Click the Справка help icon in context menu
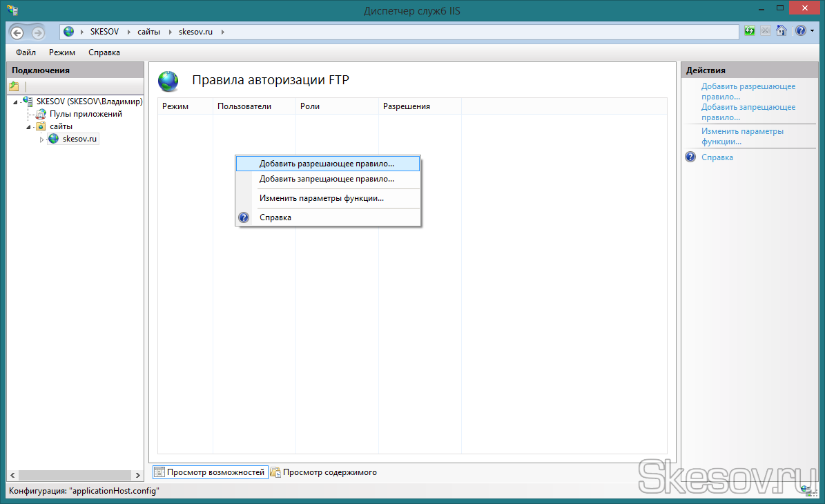Screen dimensions: 825x504 [243, 217]
